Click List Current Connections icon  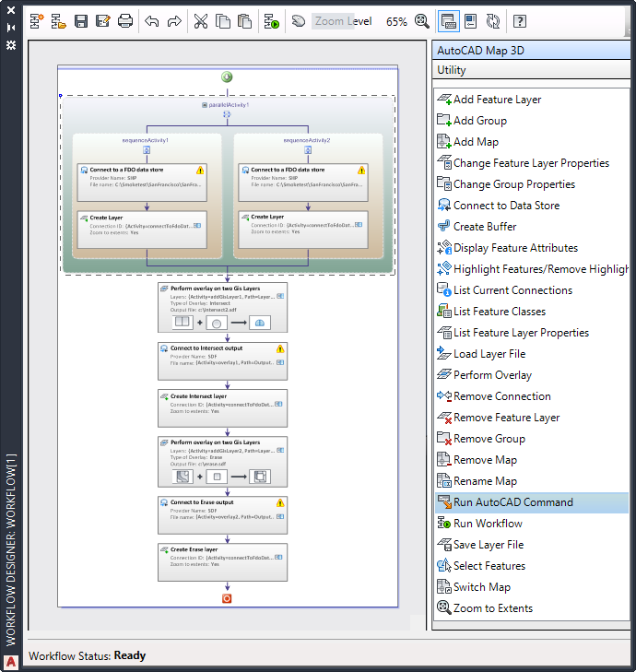point(444,290)
